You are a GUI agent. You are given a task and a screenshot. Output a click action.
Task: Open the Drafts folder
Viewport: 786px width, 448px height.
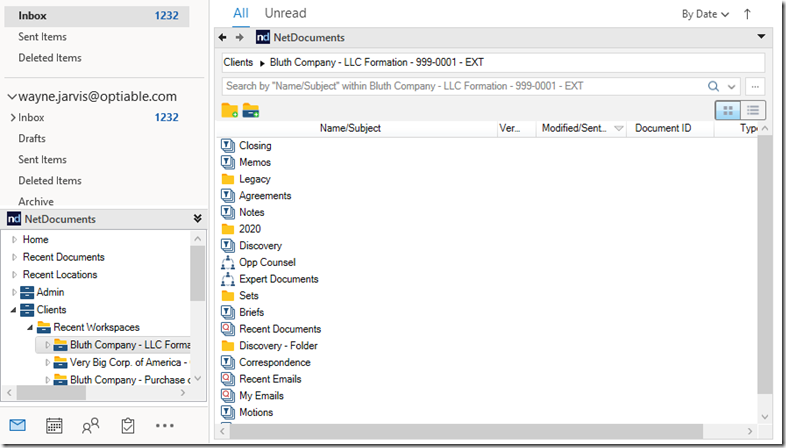pos(32,138)
